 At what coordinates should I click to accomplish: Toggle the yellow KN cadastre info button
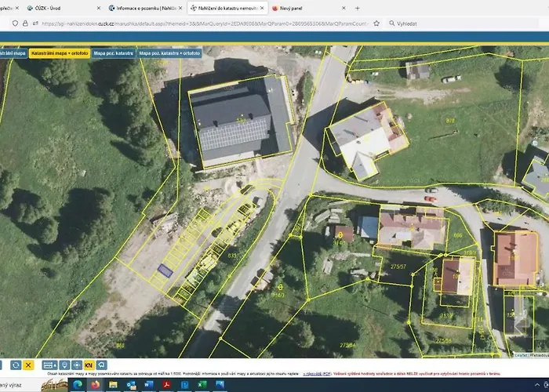tap(89, 365)
